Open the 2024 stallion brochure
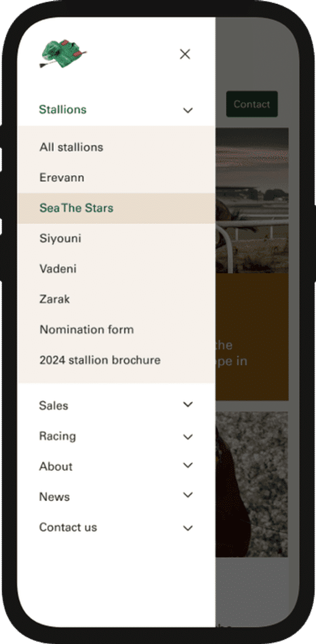Image resolution: width=316 pixels, height=644 pixels. coord(100,360)
